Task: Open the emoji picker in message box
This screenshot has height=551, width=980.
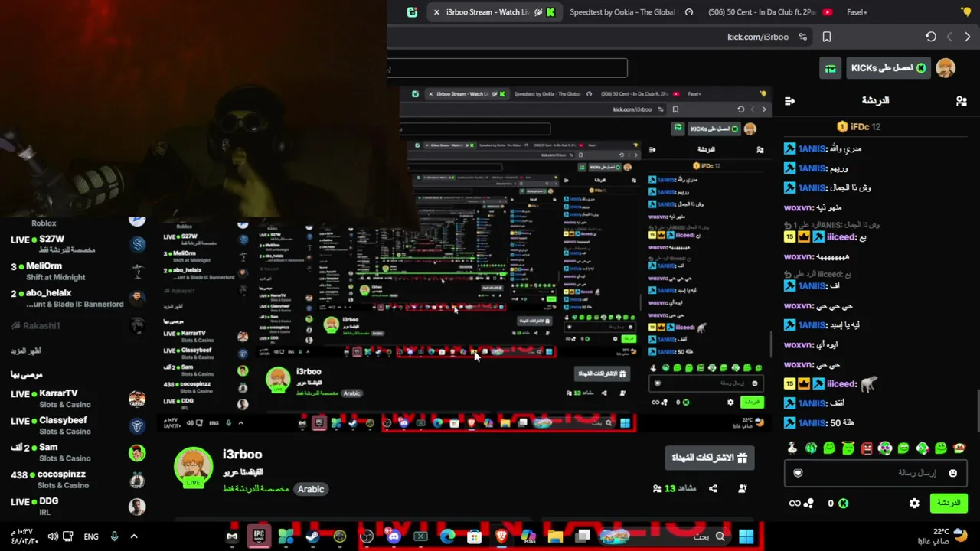Action: pyautogui.click(x=952, y=473)
